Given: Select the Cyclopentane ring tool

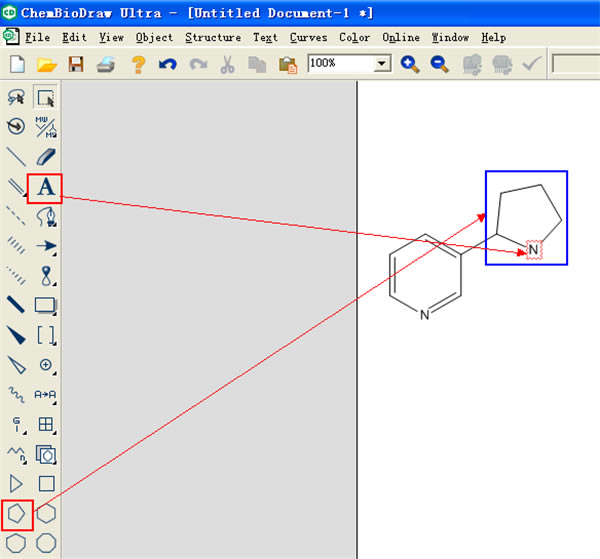Looking at the screenshot, I should click(x=17, y=514).
